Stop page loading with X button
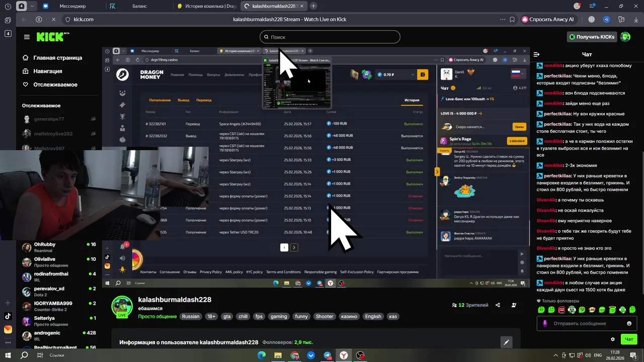 point(53,19)
